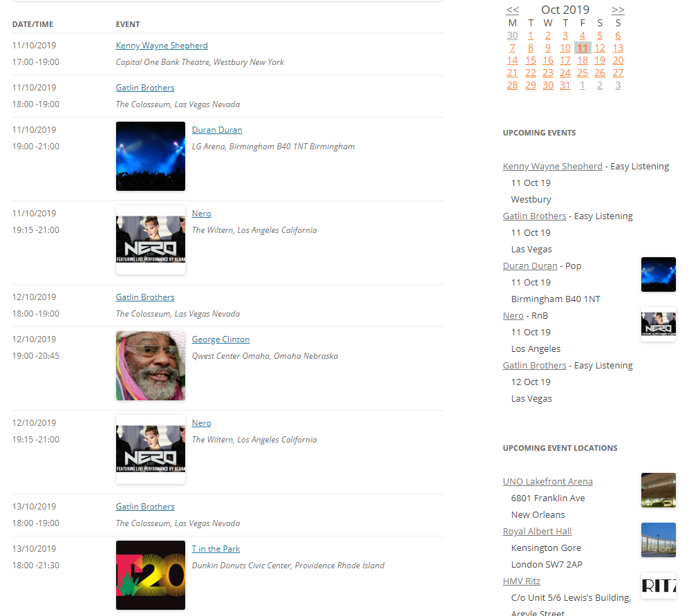Viewport: 698px width, 616px height.
Task: Click Duran Duran sidebar thumbnail
Action: [659, 275]
